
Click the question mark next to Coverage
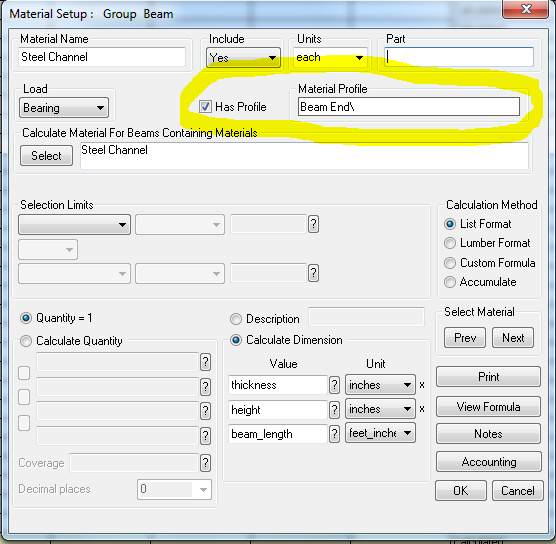205,463
